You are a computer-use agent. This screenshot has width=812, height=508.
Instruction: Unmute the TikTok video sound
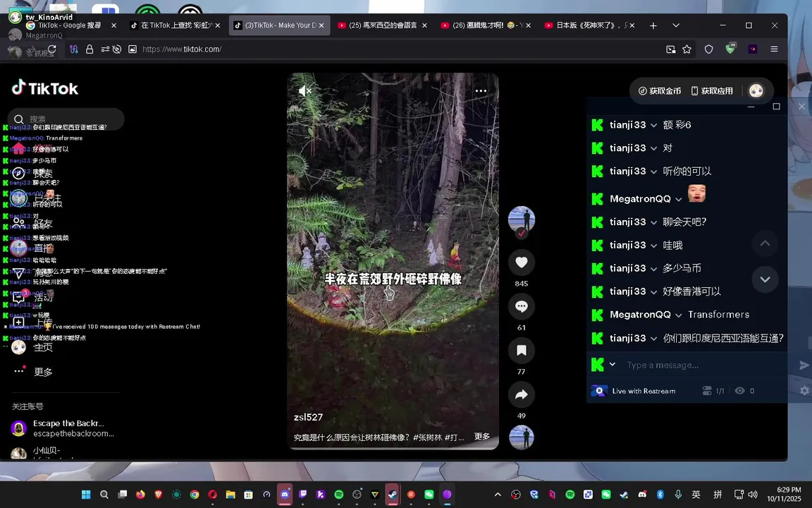[305, 91]
